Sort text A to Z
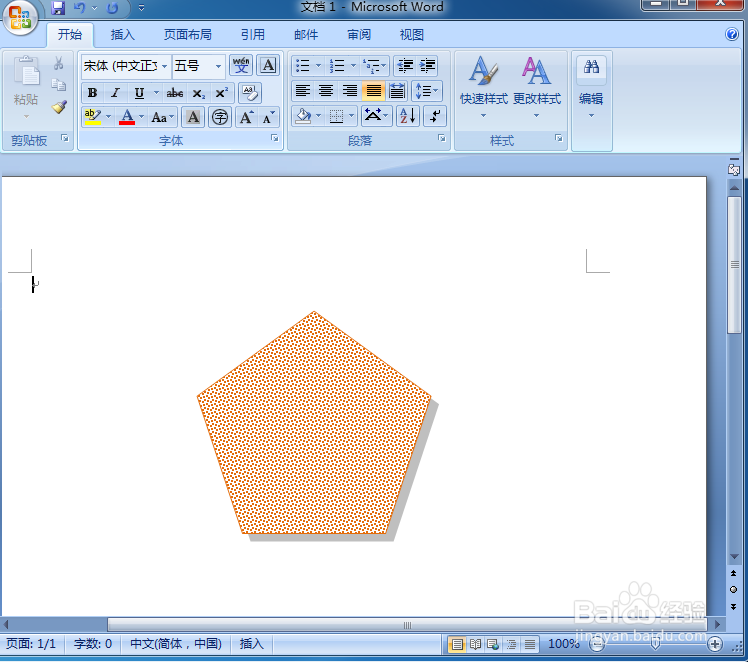Viewport: 748px width, 662px height. [408, 116]
